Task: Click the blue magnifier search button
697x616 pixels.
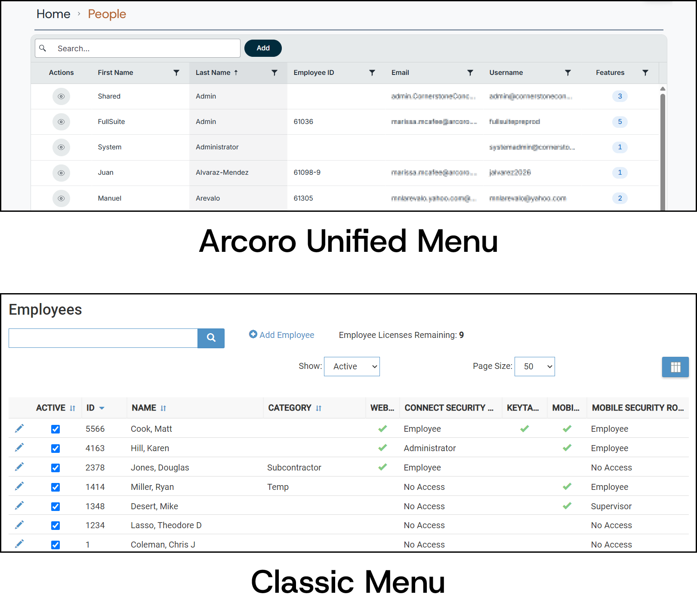Action: coord(211,338)
